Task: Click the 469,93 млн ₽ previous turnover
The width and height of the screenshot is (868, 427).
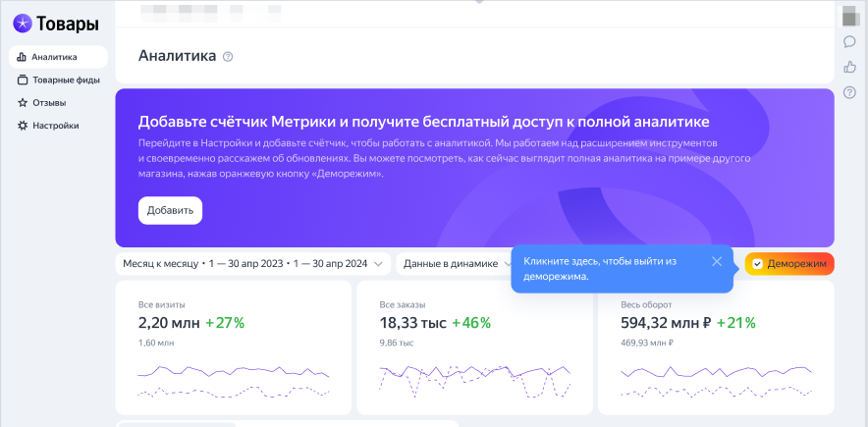Action: (647, 343)
